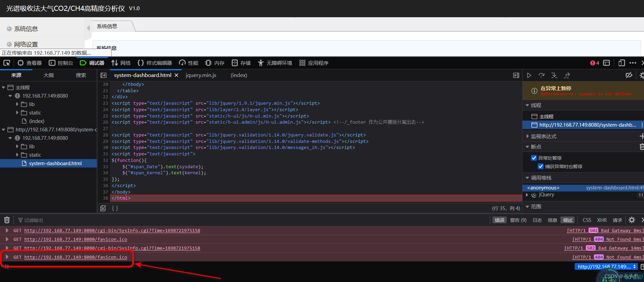The height and width of the screenshot is (282, 644).
Task: Select the 来源 sources sub-tab
Action: click(16, 75)
